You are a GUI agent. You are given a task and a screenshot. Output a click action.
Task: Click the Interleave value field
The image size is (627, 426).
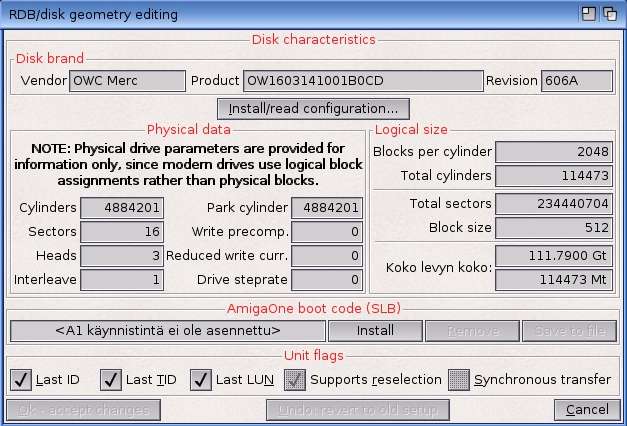(122, 280)
